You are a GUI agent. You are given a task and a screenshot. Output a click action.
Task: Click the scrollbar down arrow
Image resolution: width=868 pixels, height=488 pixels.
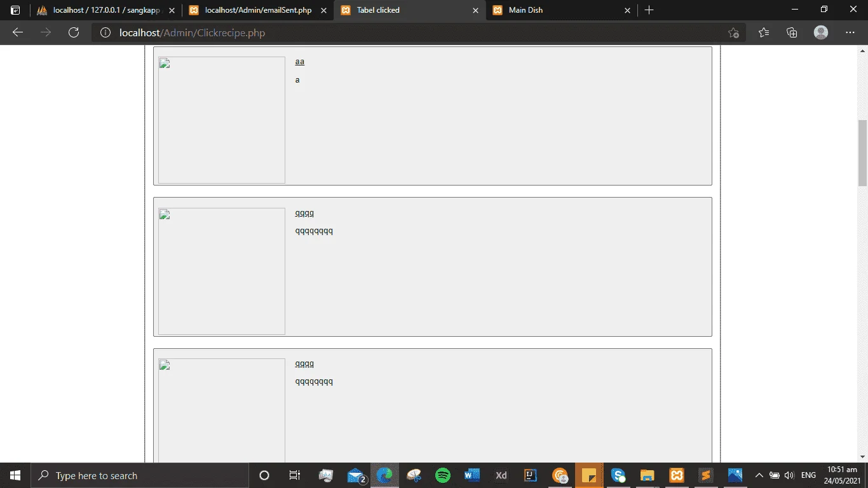(862, 457)
